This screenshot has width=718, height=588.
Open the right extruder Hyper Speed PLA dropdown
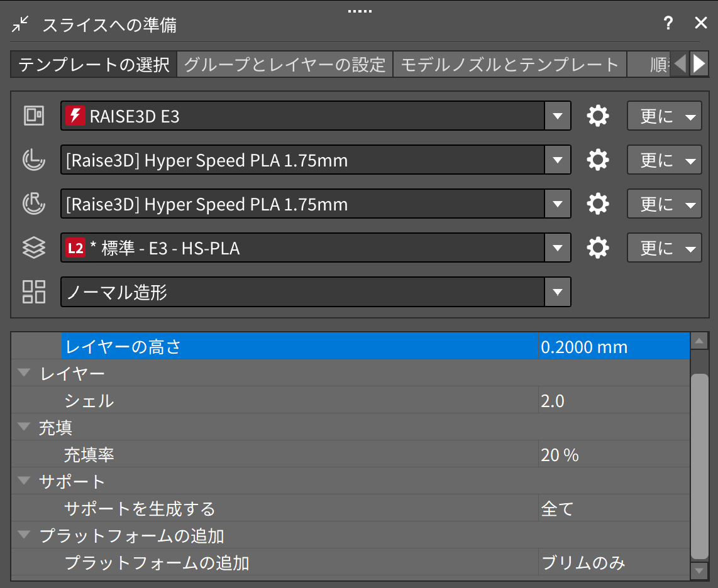pos(557,204)
